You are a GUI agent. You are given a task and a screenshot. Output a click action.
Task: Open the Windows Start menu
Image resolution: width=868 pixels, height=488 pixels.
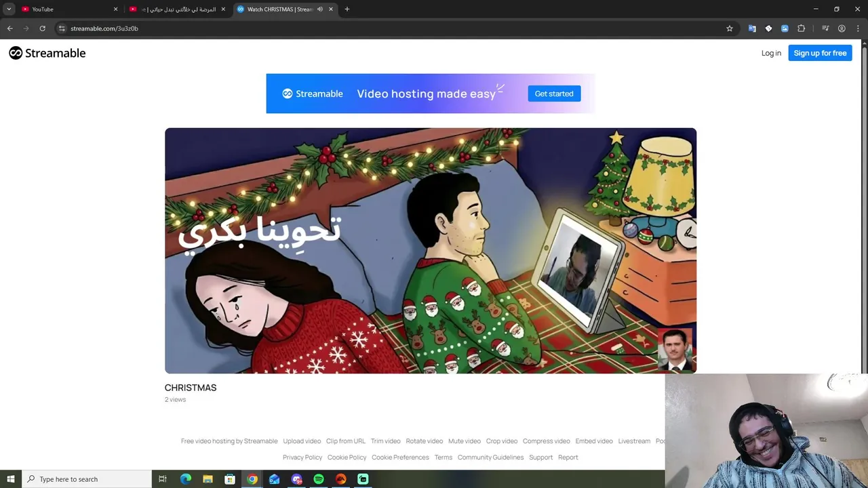tap(11, 479)
